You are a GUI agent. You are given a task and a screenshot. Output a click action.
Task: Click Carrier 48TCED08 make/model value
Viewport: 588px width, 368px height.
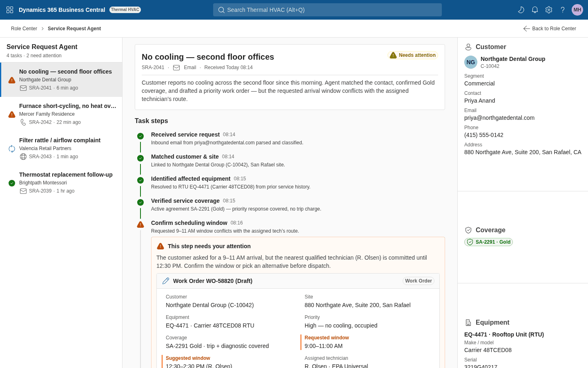(488, 350)
